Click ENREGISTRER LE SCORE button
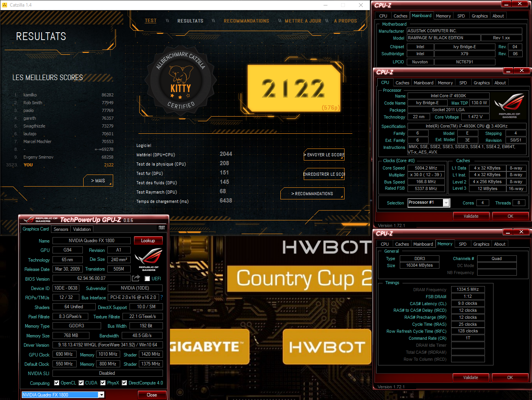Image resolution: width=532 pixels, height=400 pixels. [x=324, y=174]
